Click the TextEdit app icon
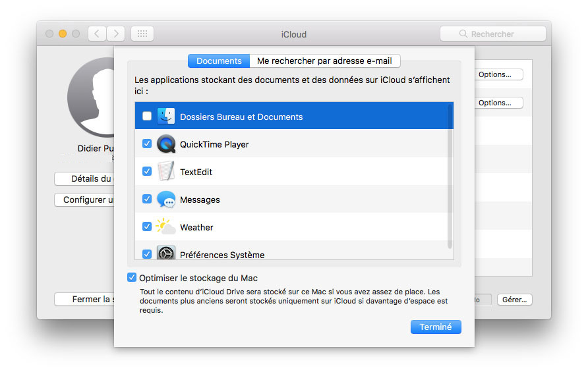Viewport: 588px width, 372px height. pos(165,171)
